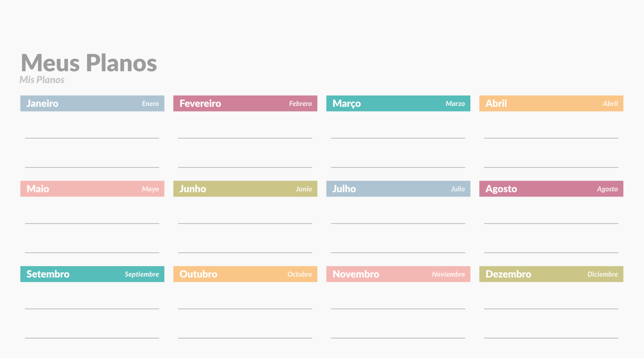Select the Janeiro month header
This screenshot has height=358, width=644.
[x=92, y=103]
